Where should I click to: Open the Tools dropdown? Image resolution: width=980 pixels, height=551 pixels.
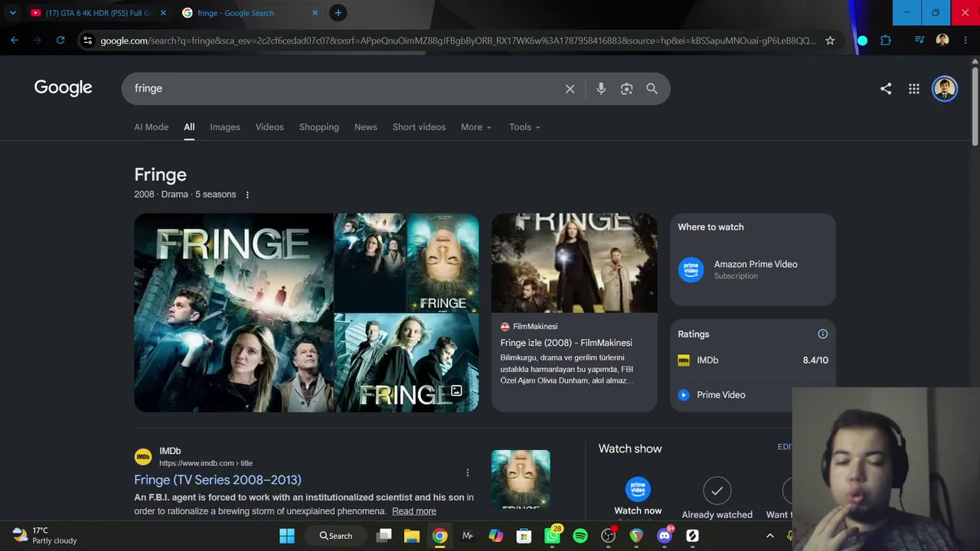tap(524, 127)
